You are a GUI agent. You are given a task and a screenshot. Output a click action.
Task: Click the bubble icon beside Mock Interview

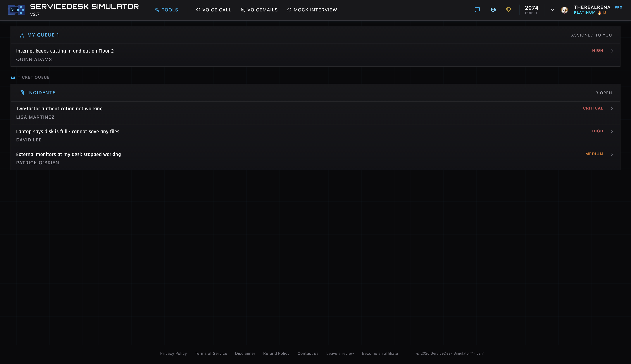(289, 10)
